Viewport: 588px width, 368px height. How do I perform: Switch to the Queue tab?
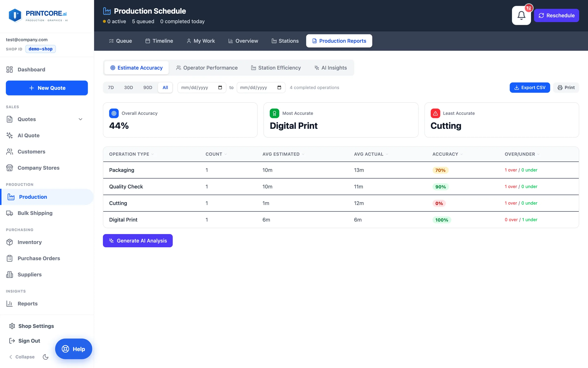point(120,41)
